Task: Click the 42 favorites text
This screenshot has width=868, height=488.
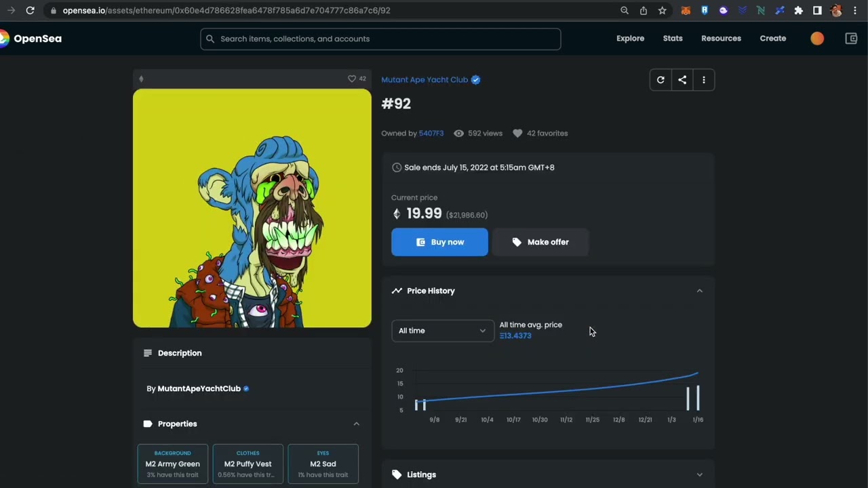Action: tap(547, 134)
